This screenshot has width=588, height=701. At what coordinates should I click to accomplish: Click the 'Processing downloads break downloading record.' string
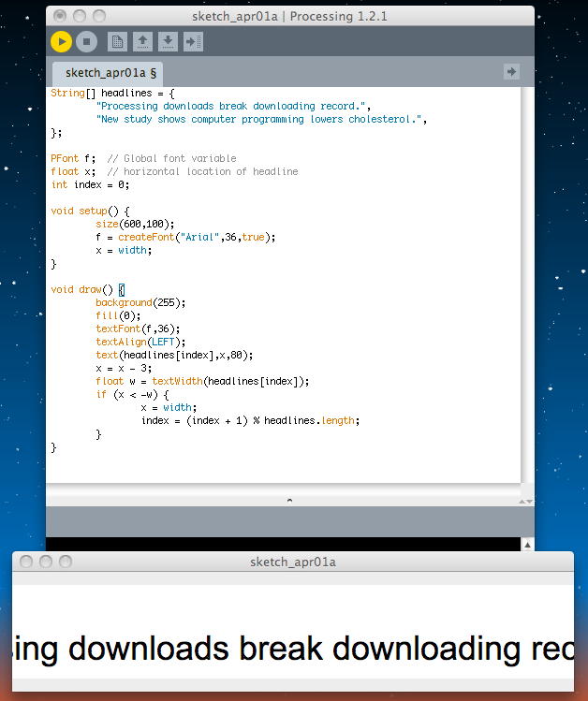pyautogui.click(x=231, y=107)
